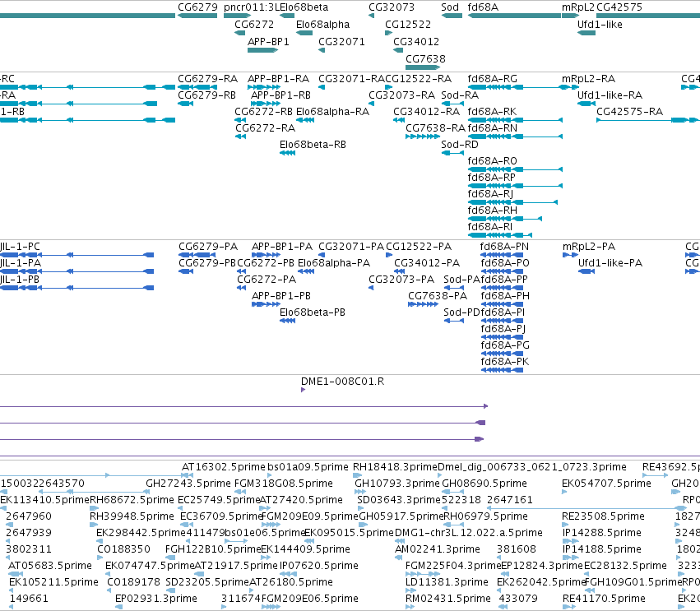Click EST FGM225F04.3prime label
This screenshot has width=700, height=611.
click(452, 566)
